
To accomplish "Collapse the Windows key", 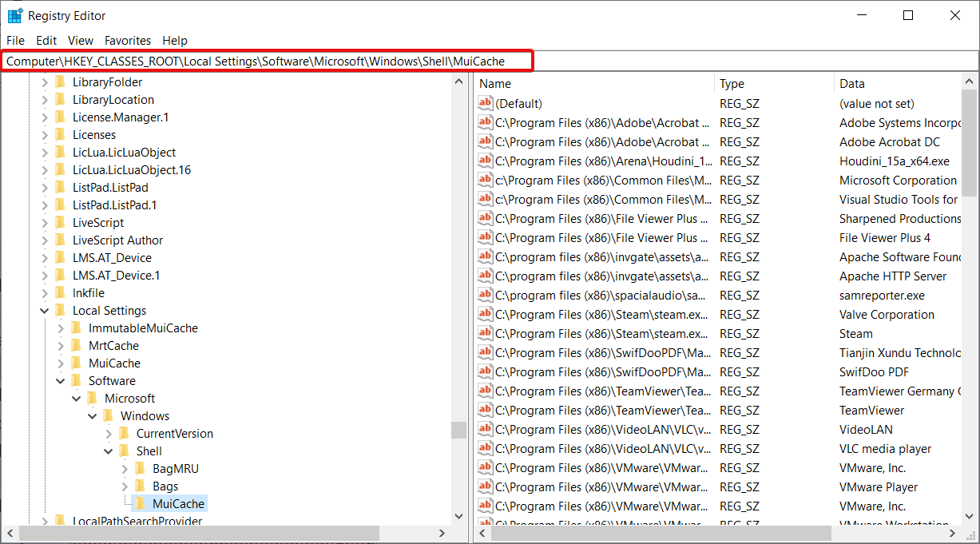I will 93,416.
